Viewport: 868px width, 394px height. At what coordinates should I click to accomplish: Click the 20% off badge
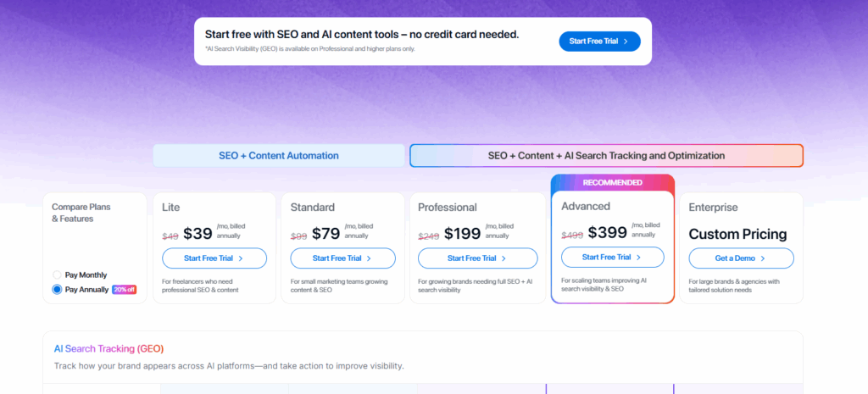click(x=124, y=289)
